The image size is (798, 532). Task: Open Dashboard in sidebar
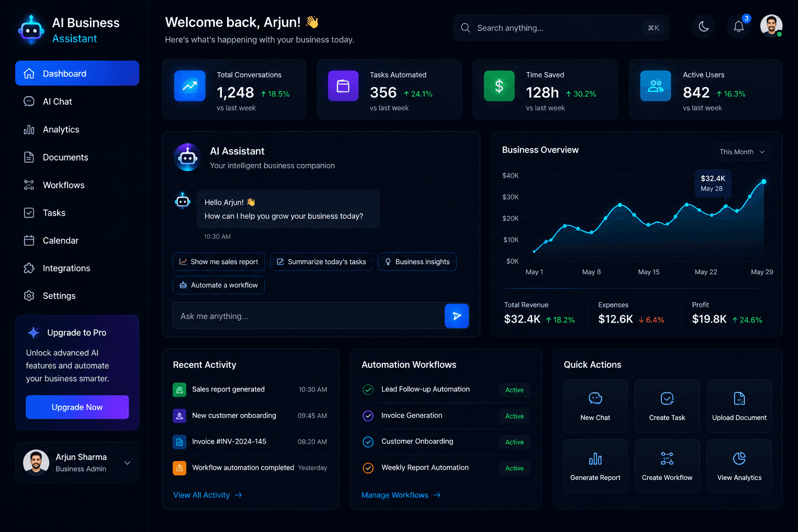(77, 73)
